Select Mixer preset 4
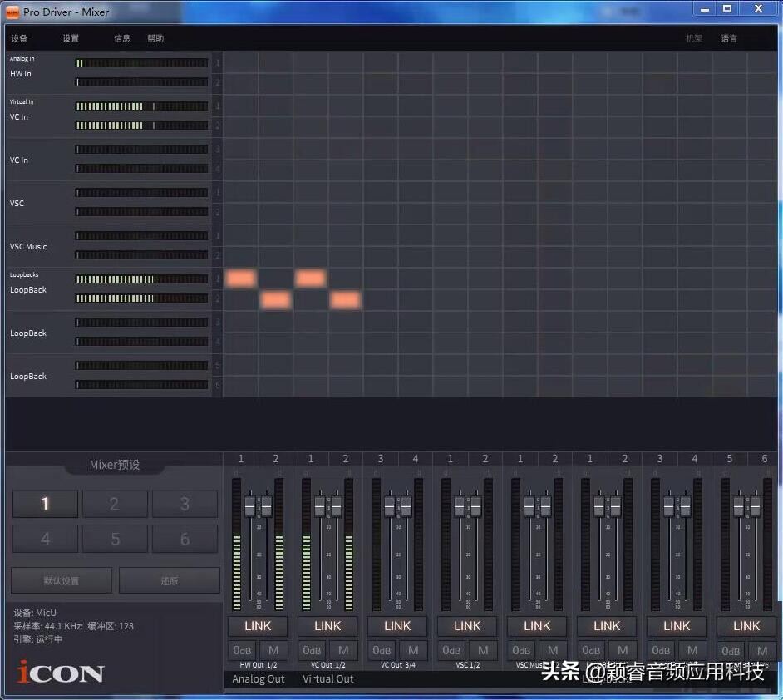The image size is (783, 700). point(45,539)
